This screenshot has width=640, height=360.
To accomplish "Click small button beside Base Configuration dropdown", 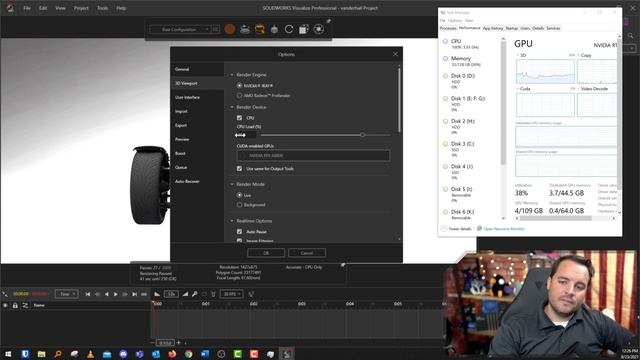I will (215, 29).
